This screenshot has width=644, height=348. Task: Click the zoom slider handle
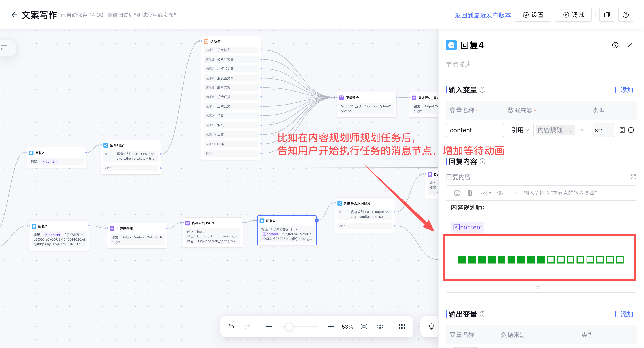[289, 327]
